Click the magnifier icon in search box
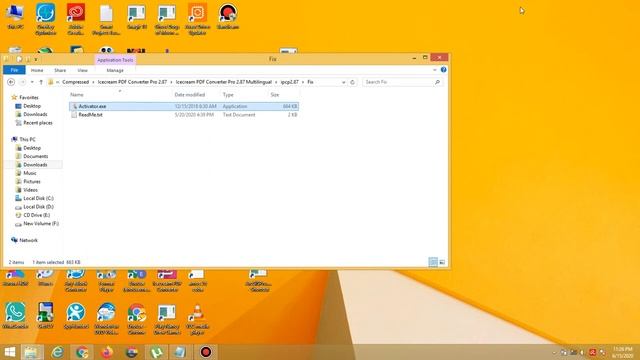The width and height of the screenshot is (640, 360). pos(438,82)
